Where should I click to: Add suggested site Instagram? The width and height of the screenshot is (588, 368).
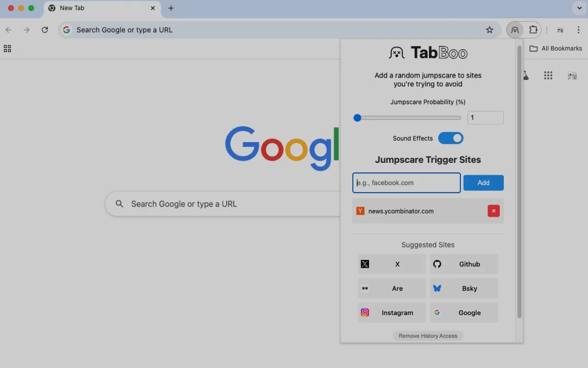tap(392, 313)
